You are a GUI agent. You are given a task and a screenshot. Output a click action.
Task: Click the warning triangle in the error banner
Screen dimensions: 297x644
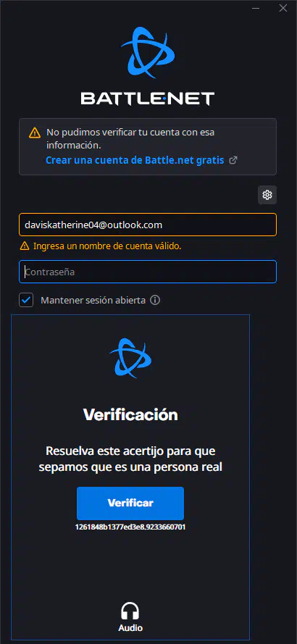35,133
